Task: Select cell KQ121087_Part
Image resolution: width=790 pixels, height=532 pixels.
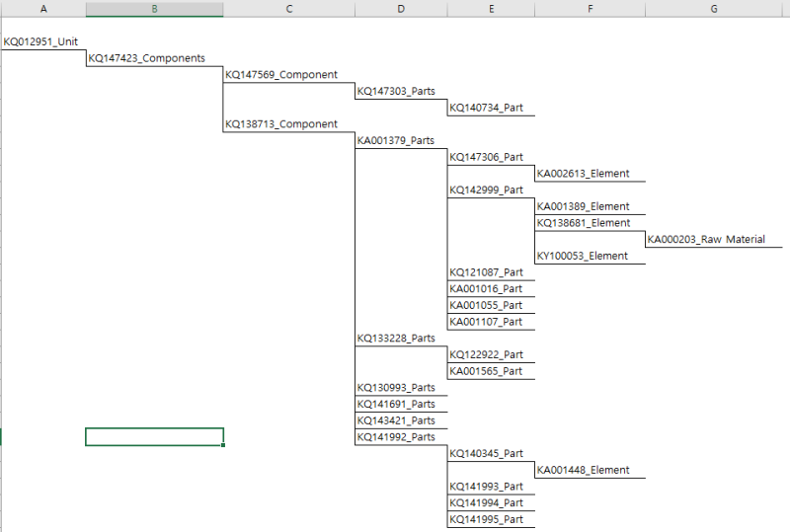Action: point(491,272)
